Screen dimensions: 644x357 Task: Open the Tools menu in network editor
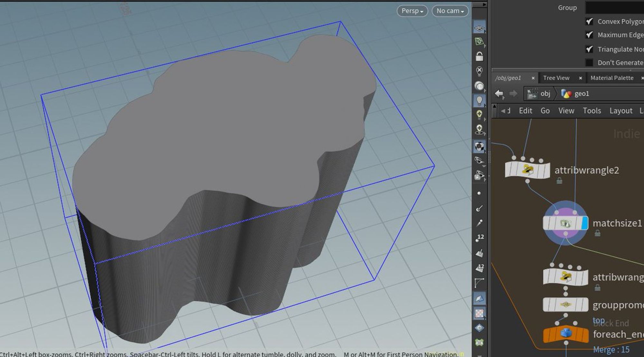pyautogui.click(x=592, y=111)
